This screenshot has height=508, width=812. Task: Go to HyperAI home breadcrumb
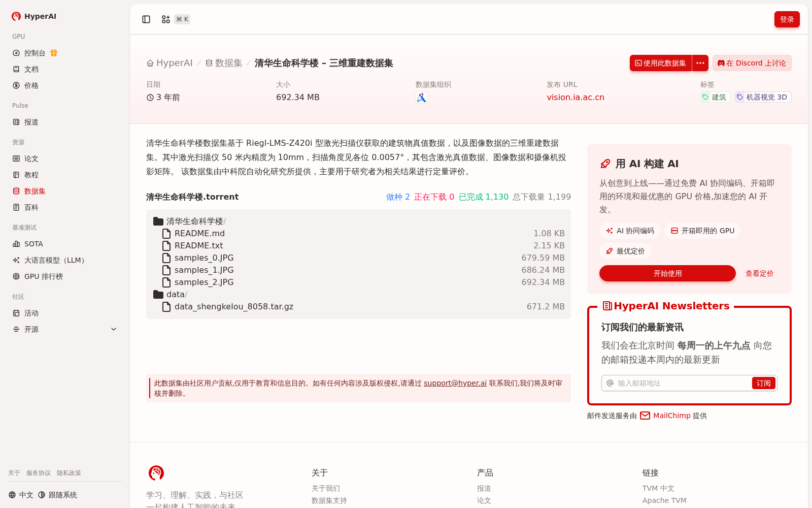click(x=170, y=63)
